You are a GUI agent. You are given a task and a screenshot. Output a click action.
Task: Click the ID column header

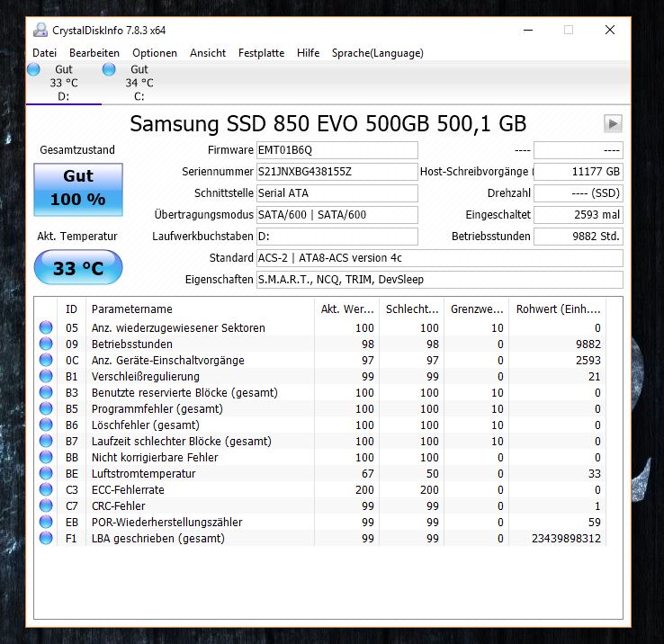[x=71, y=309]
